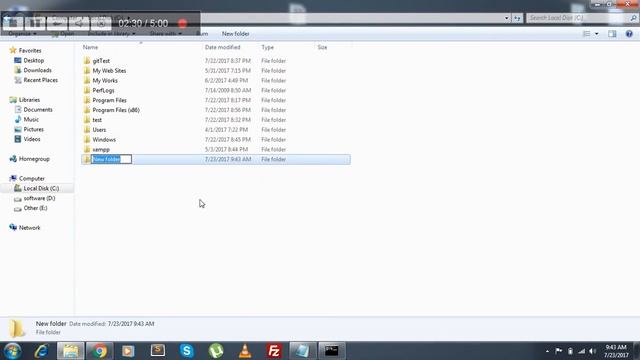Click the New folder icon in details pane
The height and width of the screenshot is (360, 640).
point(17,328)
